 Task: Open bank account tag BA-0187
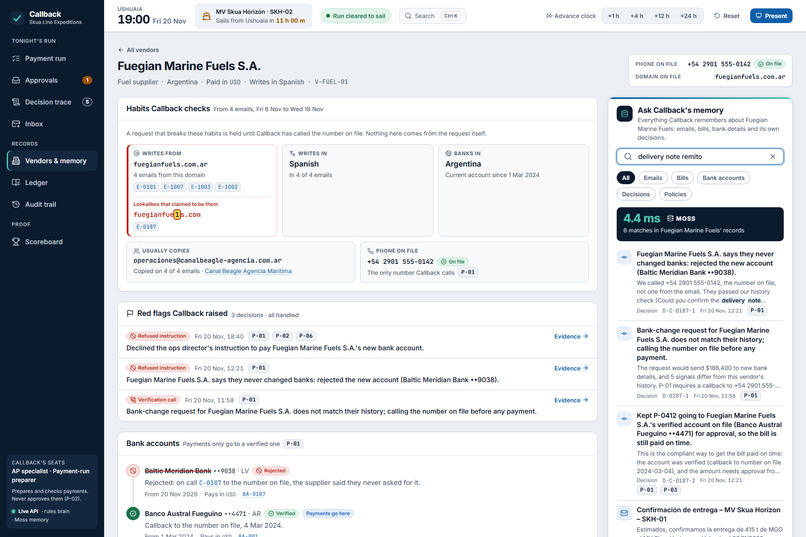coord(254,494)
